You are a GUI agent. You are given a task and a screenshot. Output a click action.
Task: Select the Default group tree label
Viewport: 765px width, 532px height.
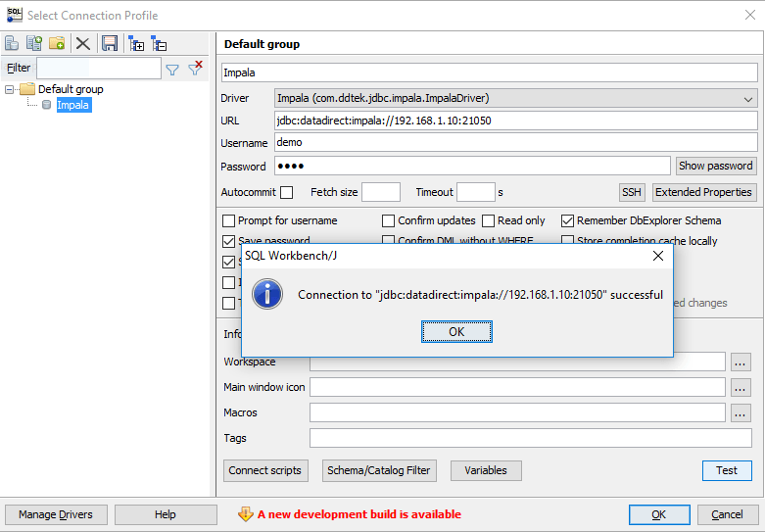pos(71,89)
